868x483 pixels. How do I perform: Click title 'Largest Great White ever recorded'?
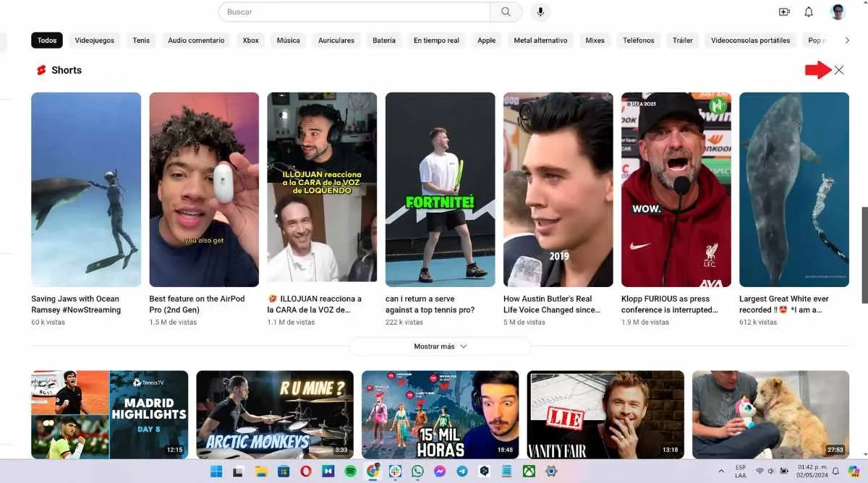[784, 304]
